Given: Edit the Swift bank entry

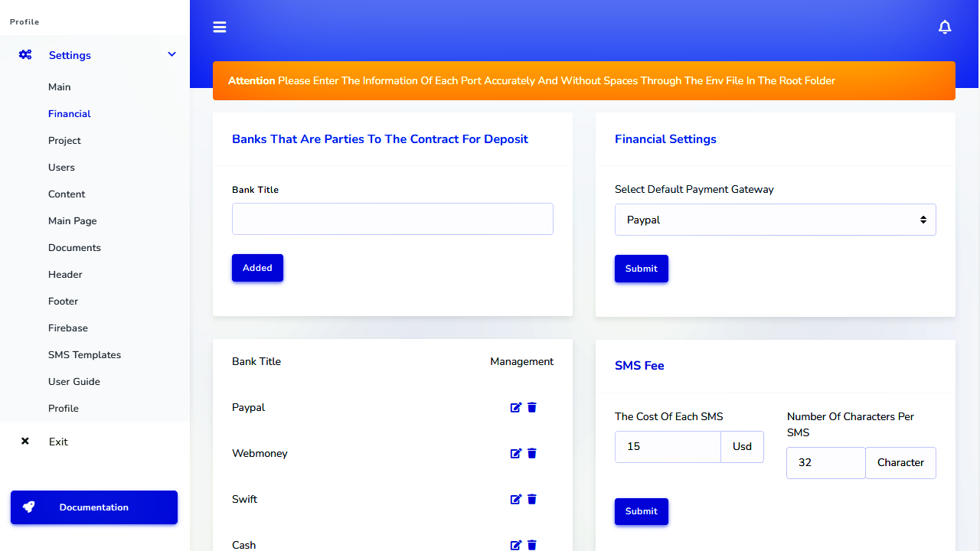Looking at the screenshot, I should tap(516, 499).
